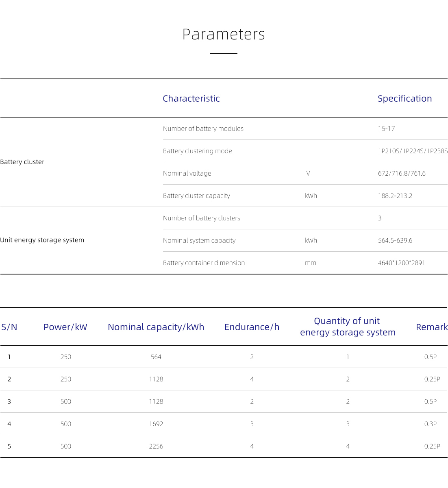Select the Nominal voltage value 672/716.8/761.6
Screen dimensions: 448x488
click(402, 173)
